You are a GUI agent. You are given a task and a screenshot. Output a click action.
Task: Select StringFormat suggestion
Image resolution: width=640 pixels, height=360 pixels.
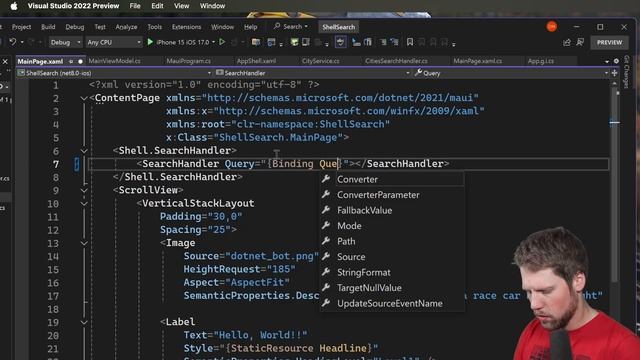(x=392, y=272)
